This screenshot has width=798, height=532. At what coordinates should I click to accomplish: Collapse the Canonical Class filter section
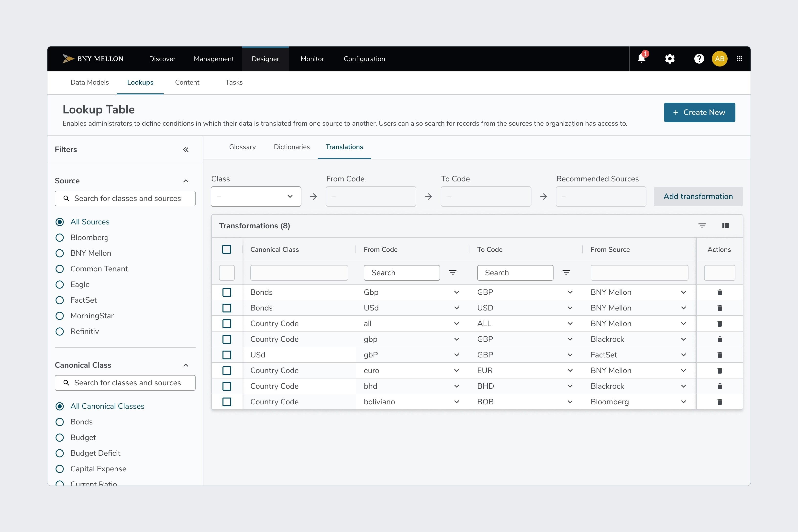(186, 365)
